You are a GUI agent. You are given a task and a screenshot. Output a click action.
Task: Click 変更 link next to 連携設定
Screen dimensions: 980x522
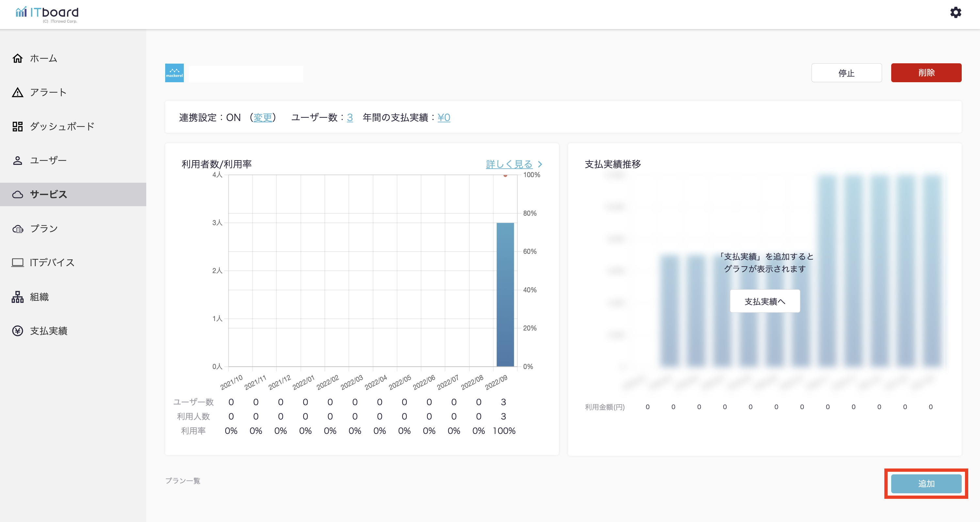(262, 117)
